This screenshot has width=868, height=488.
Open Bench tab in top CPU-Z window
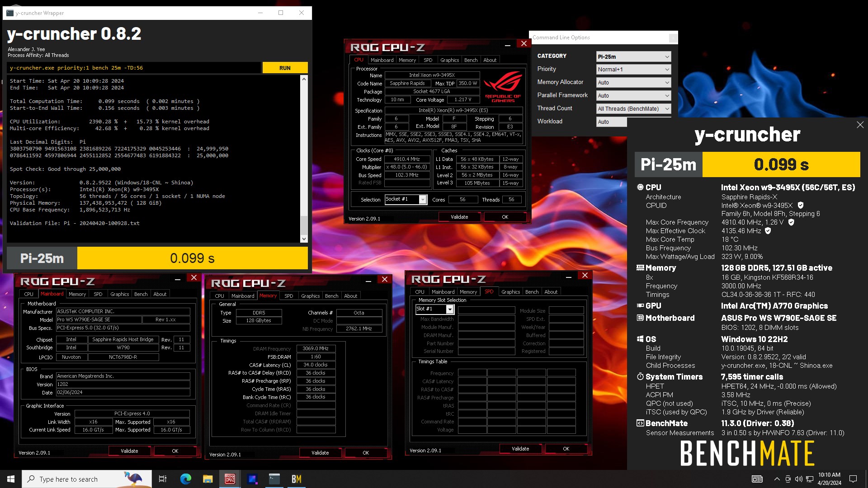tap(471, 60)
